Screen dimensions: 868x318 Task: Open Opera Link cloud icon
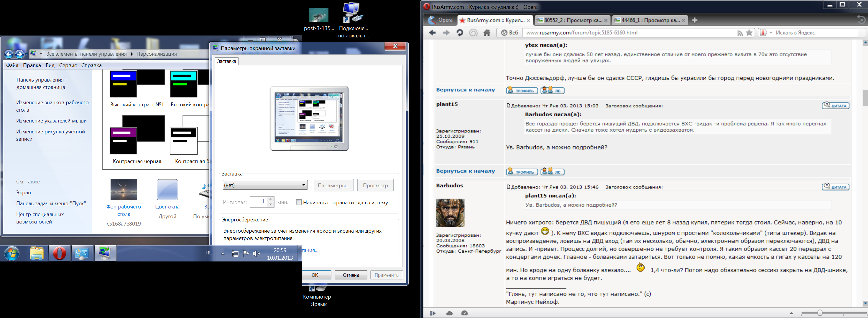pyautogui.click(x=450, y=313)
